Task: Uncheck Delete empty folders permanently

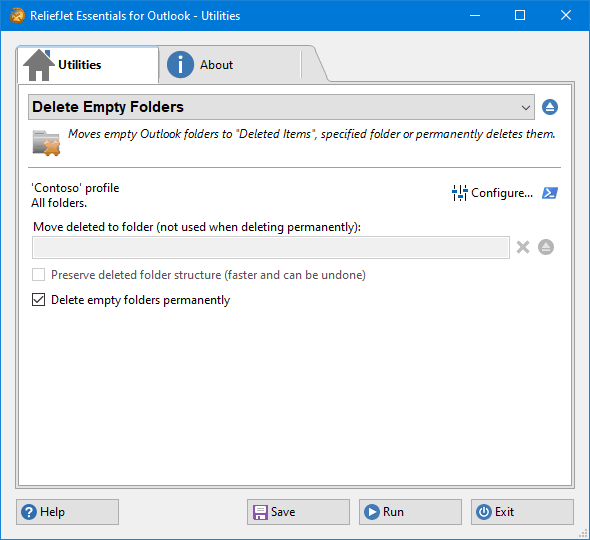Action: (x=38, y=300)
